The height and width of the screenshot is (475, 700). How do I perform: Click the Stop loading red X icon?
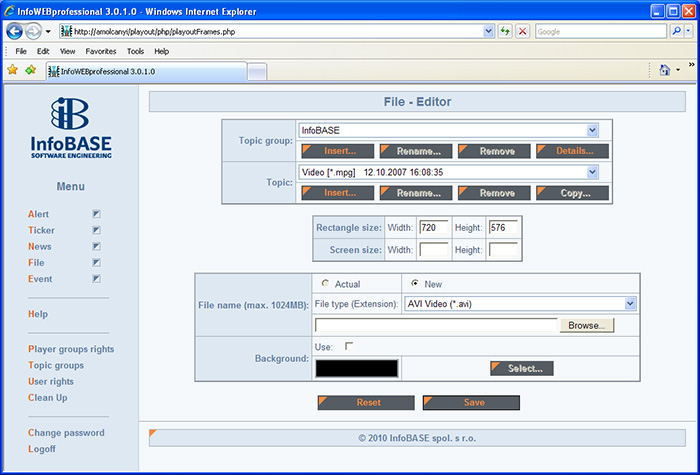point(522,31)
